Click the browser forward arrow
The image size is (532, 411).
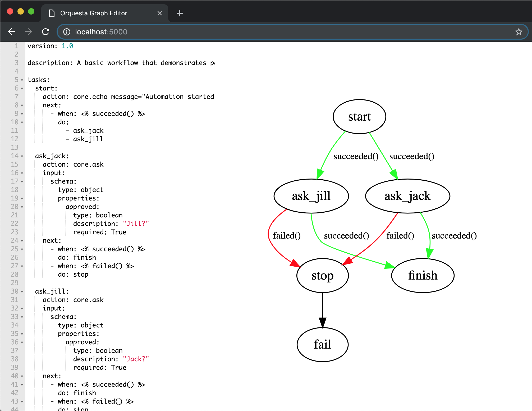[x=29, y=32]
